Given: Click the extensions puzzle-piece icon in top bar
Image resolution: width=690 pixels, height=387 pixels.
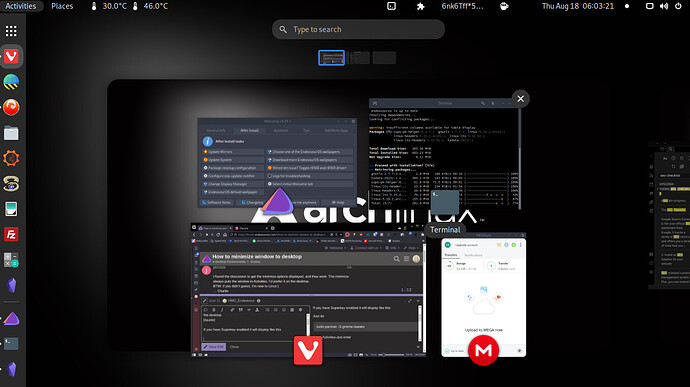Looking at the screenshot, I should click(420, 6).
